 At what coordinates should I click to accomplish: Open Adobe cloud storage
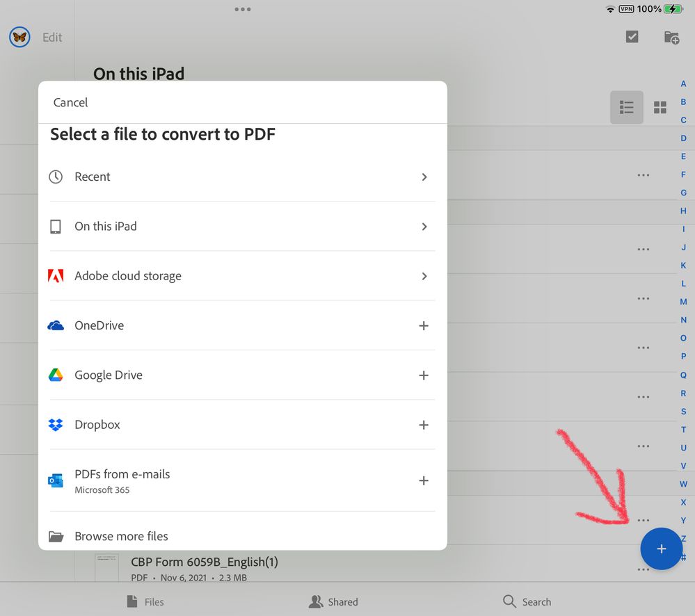click(x=243, y=276)
